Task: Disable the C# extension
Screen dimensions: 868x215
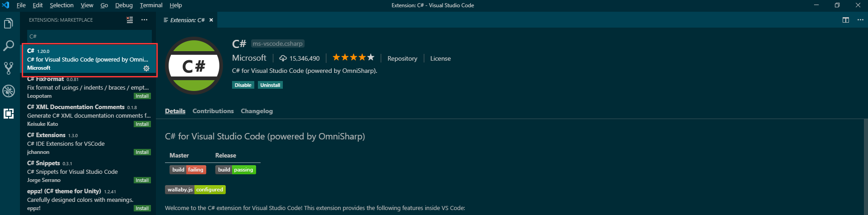Action: coord(243,85)
